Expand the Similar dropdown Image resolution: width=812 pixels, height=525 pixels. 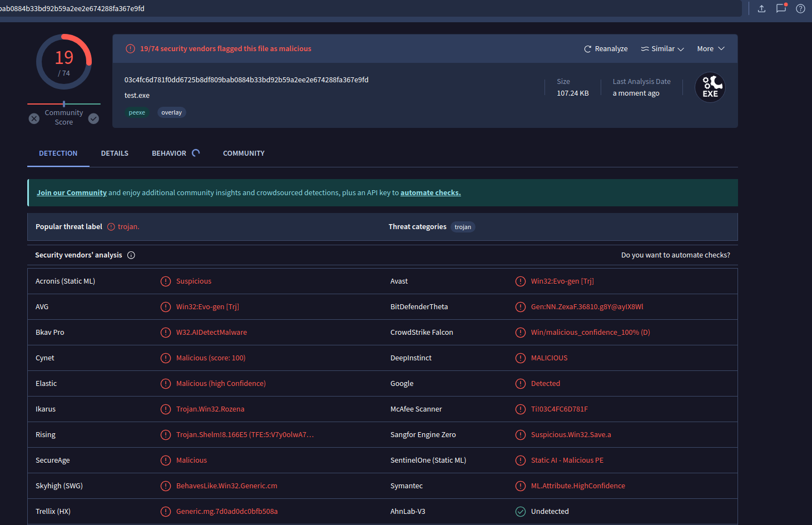coord(662,49)
